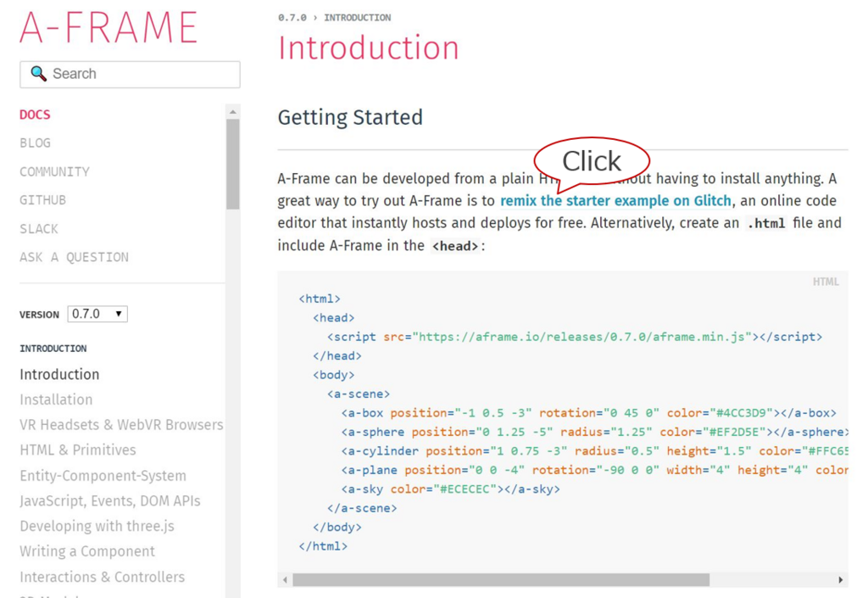Click the HTML label on code block
Image resolution: width=868 pixels, height=598 pixels.
826,282
